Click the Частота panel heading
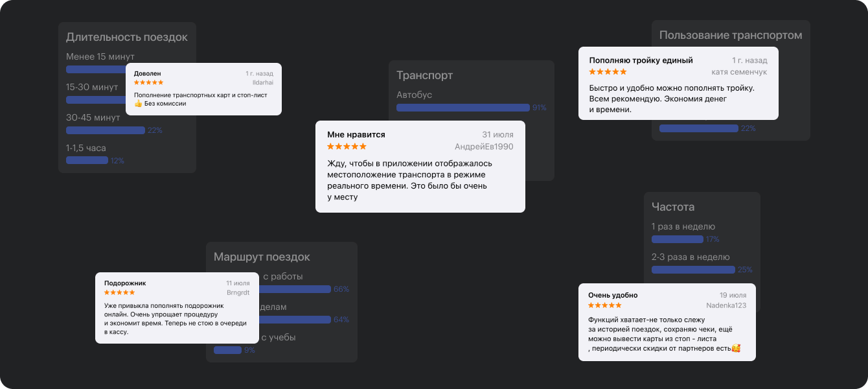Image resolution: width=868 pixels, height=389 pixels. [x=673, y=207]
